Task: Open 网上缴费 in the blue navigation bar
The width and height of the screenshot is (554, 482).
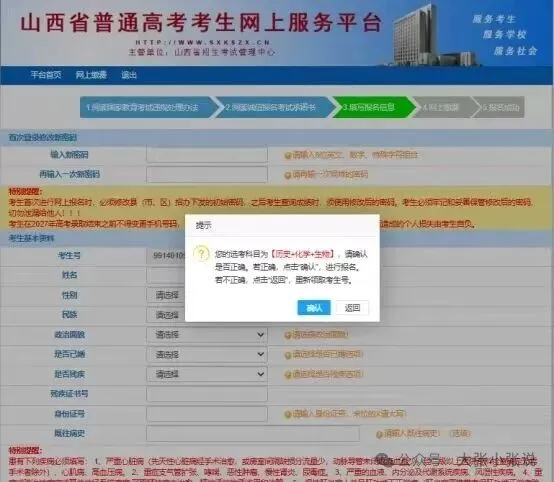Action: pyautogui.click(x=91, y=75)
